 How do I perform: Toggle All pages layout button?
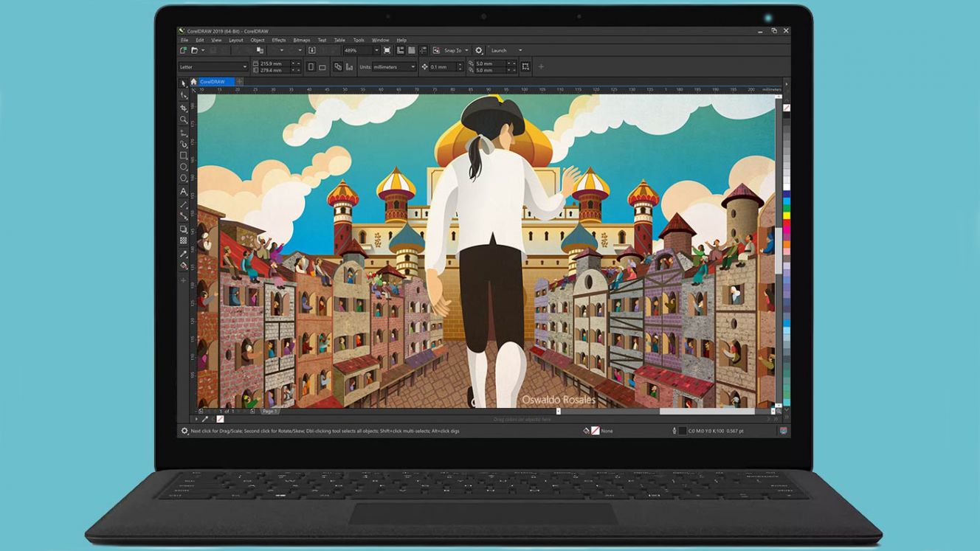point(337,67)
